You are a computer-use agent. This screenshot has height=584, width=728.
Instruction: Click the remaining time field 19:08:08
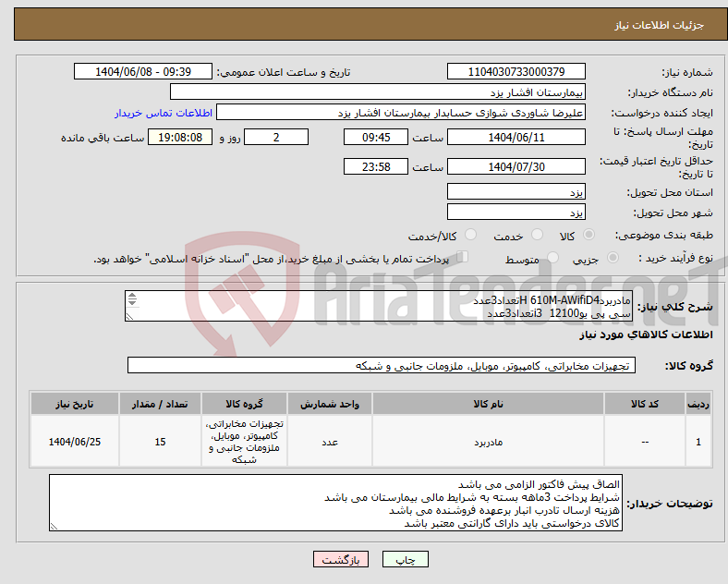(x=180, y=138)
